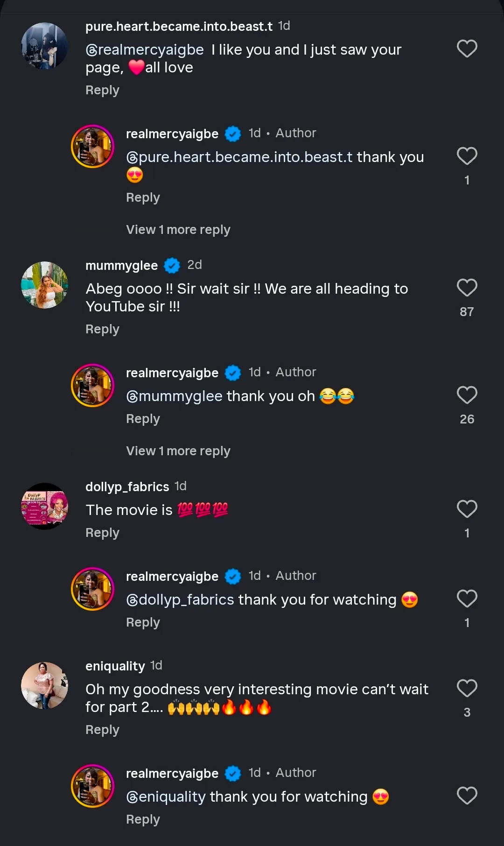Screen dimensions: 504x846
Task: Heart realmercyaigbe's reply to pure.heart.became.into.beast.t
Action: pyautogui.click(x=467, y=156)
